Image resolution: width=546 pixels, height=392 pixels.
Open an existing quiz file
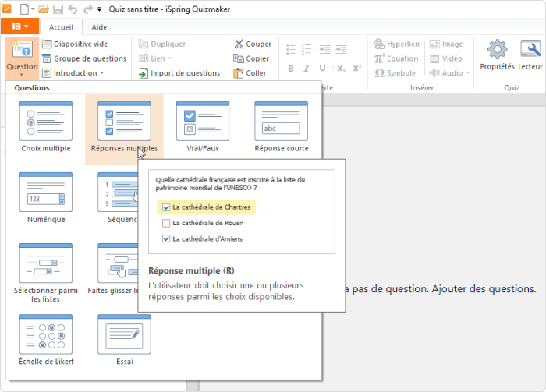point(44,9)
